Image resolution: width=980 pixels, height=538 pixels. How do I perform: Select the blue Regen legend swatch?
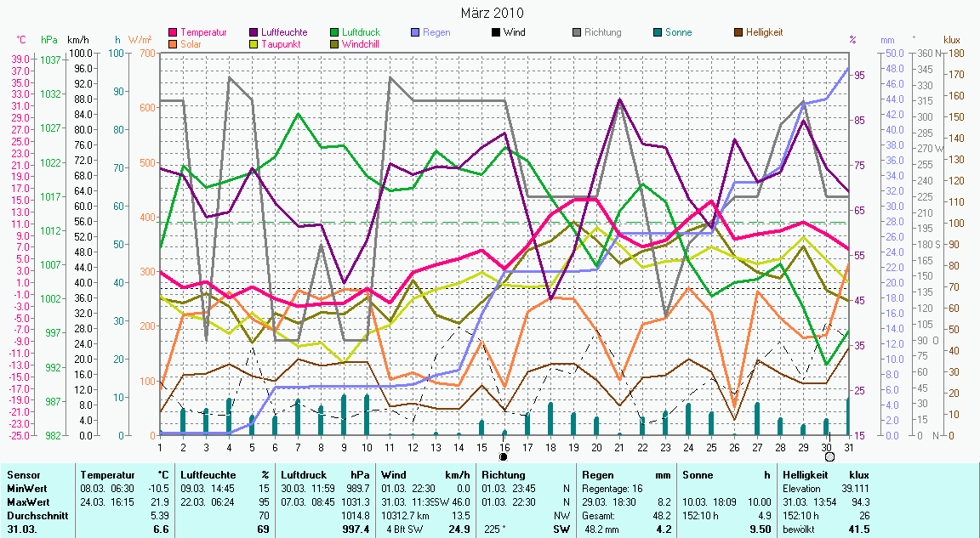point(416,32)
